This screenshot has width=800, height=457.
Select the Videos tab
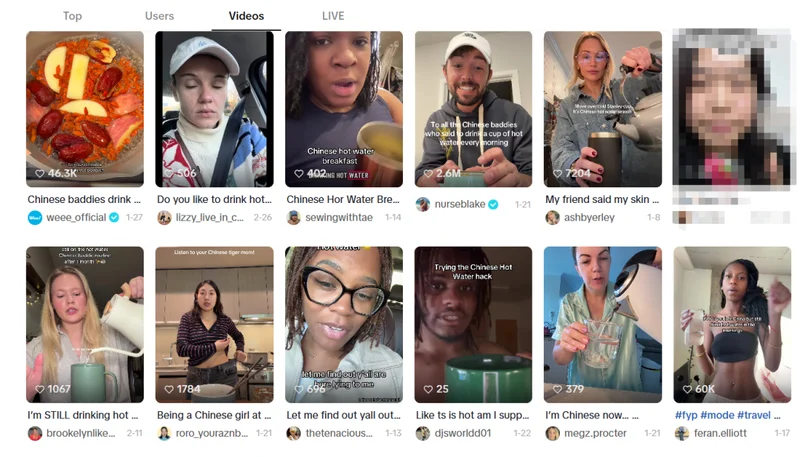click(x=246, y=16)
